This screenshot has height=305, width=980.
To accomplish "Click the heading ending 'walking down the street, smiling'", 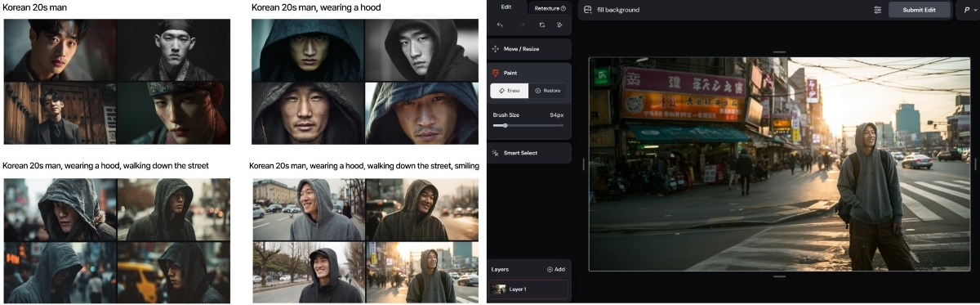I will (x=364, y=166).
